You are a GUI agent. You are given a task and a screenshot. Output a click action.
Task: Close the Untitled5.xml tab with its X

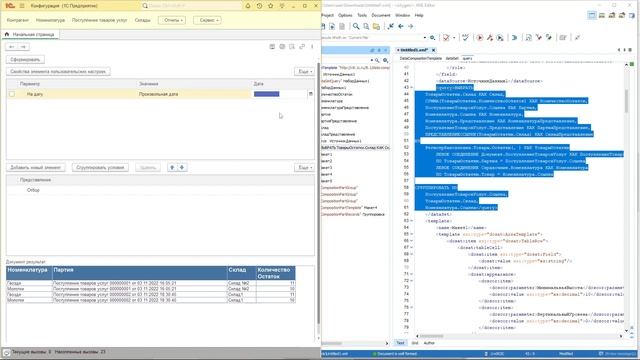[x=433, y=50]
